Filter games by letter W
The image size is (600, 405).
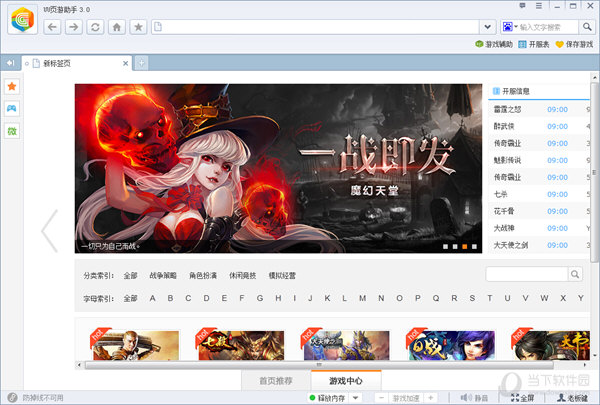[544, 298]
